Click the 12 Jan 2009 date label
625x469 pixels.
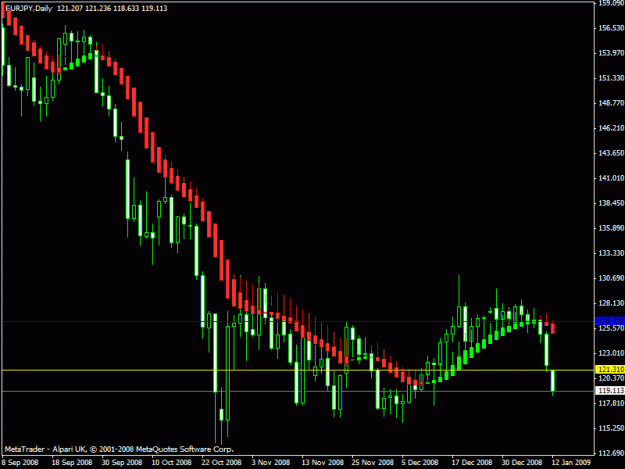click(x=571, y=463)
